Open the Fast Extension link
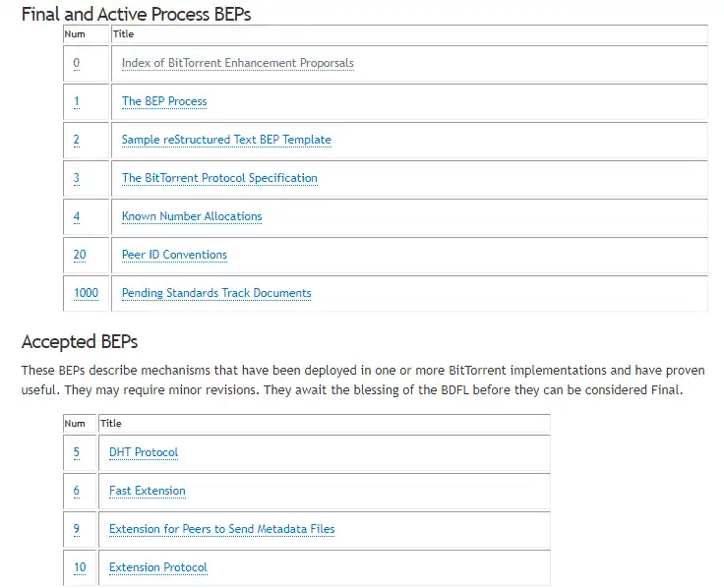The height and width of the screenshot is (588, 724). click(x=148, y=490)
